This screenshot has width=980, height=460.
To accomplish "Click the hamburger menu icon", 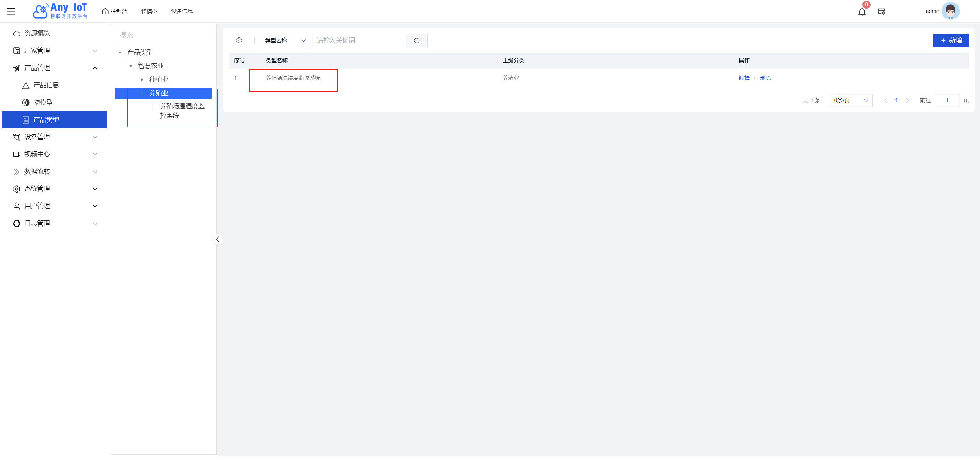I will [12, 11].
